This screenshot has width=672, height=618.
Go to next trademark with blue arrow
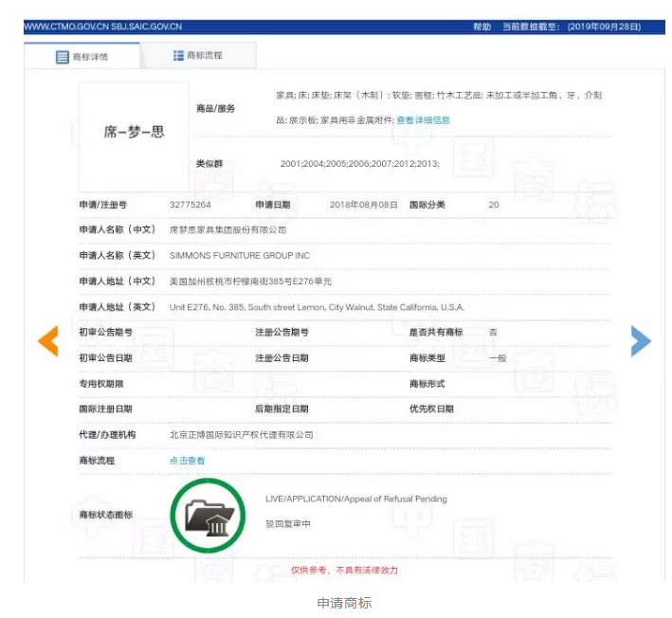tap(641, 340)
